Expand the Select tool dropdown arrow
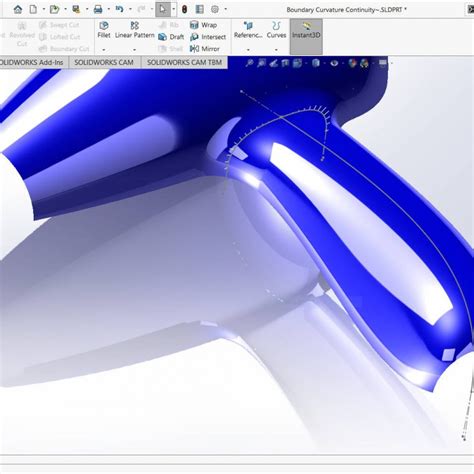474x474 pixels. coord(173,9)
